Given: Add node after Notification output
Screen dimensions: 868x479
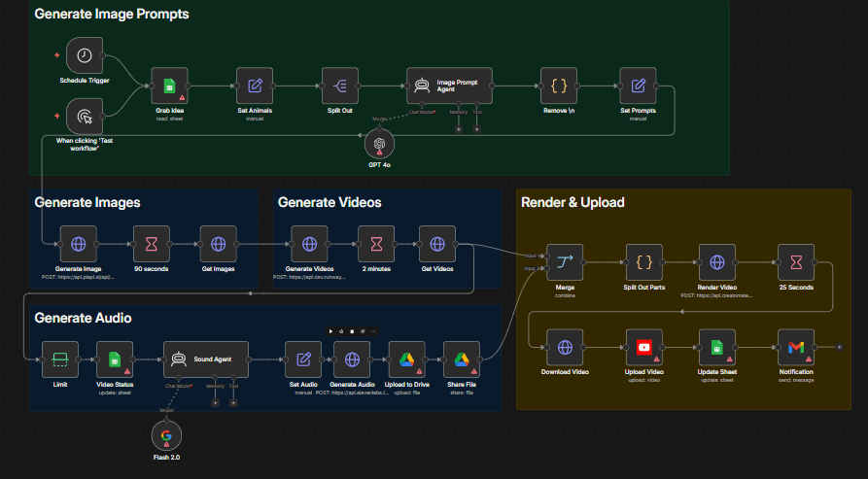Looking at the screenshot, I should [x=839, y=348].
